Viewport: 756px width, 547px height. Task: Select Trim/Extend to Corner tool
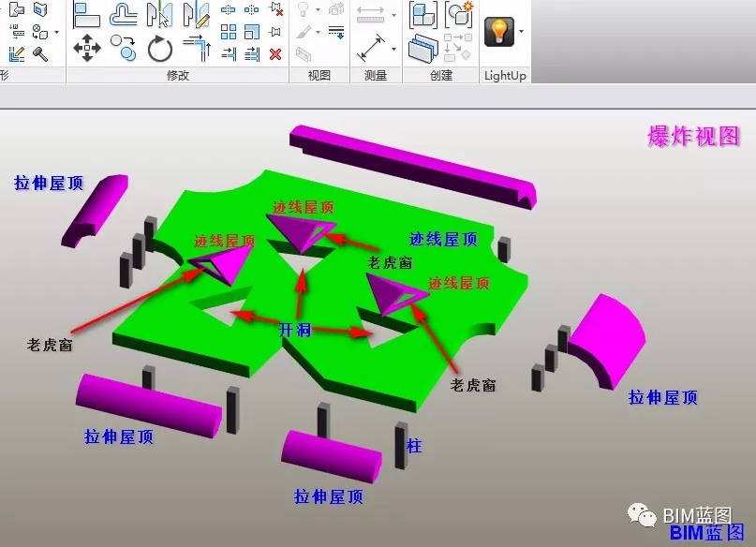point(197,48)
